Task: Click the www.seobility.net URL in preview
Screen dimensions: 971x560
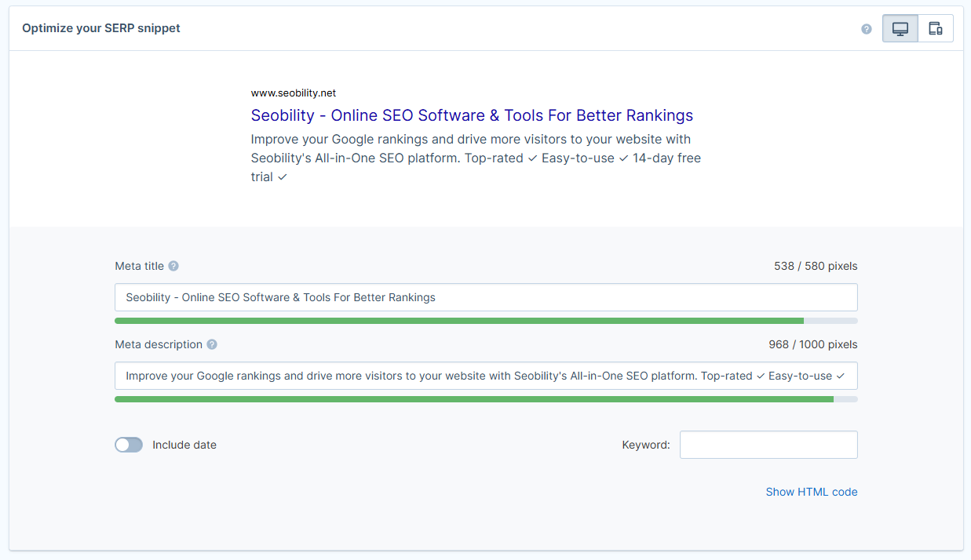Action: click(x=293, y=93)
